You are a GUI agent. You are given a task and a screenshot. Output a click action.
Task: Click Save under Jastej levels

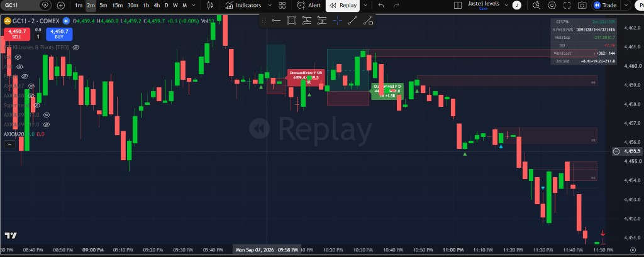coord(483,9)
